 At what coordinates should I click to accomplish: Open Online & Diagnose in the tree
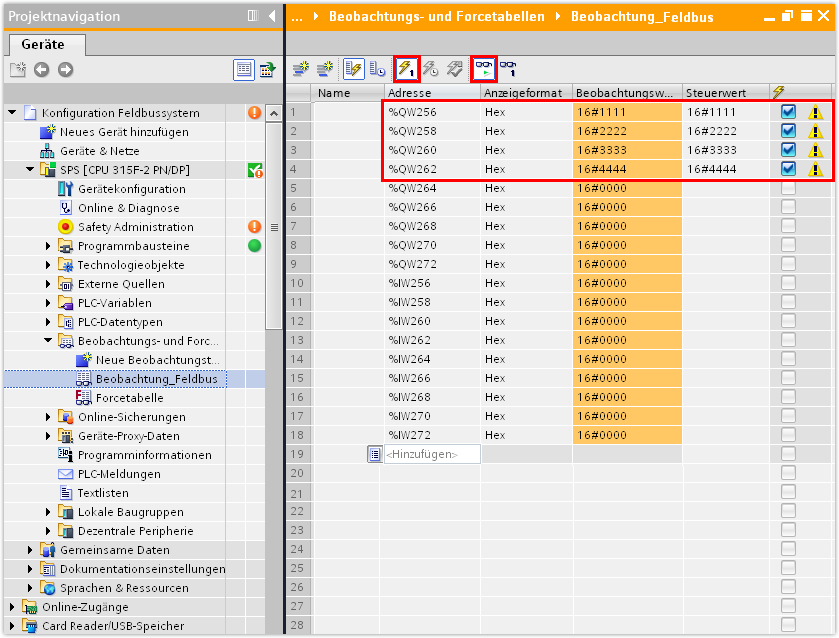[x=128, y=208]
